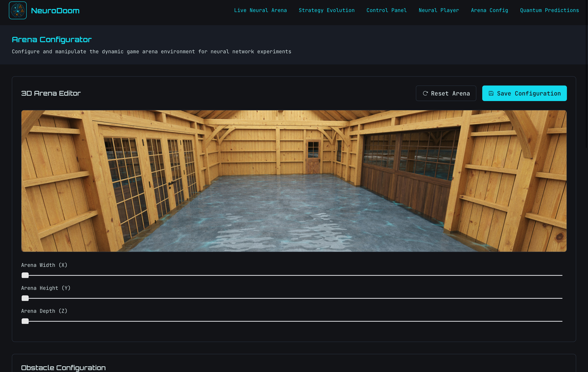Open the Live Neural Arena page

coord(260,10)
